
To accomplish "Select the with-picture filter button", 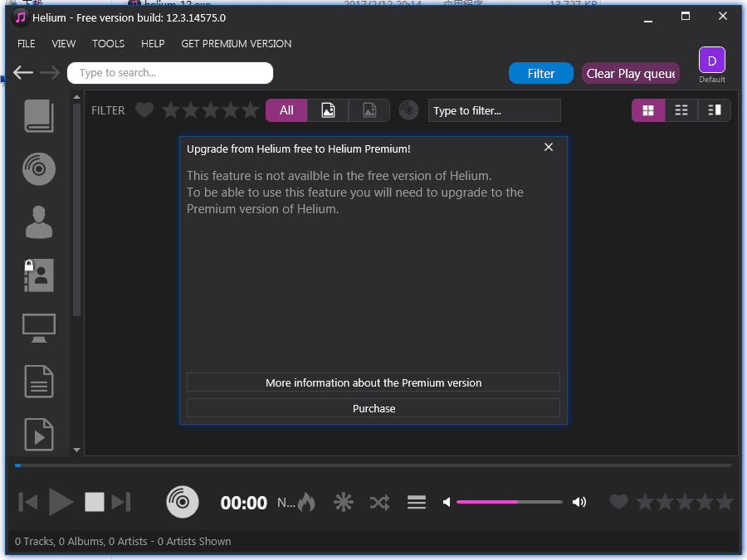I will point(328,110).
